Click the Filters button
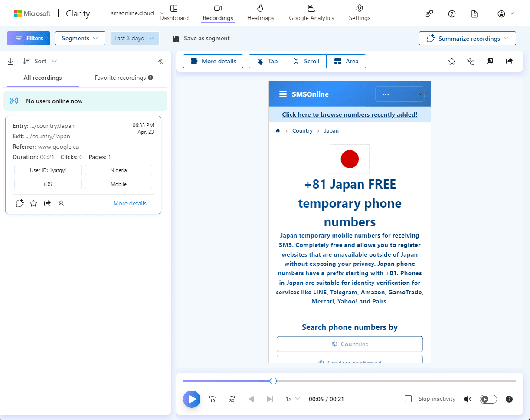This screenshot has height=420, width=530. point(29,38)
